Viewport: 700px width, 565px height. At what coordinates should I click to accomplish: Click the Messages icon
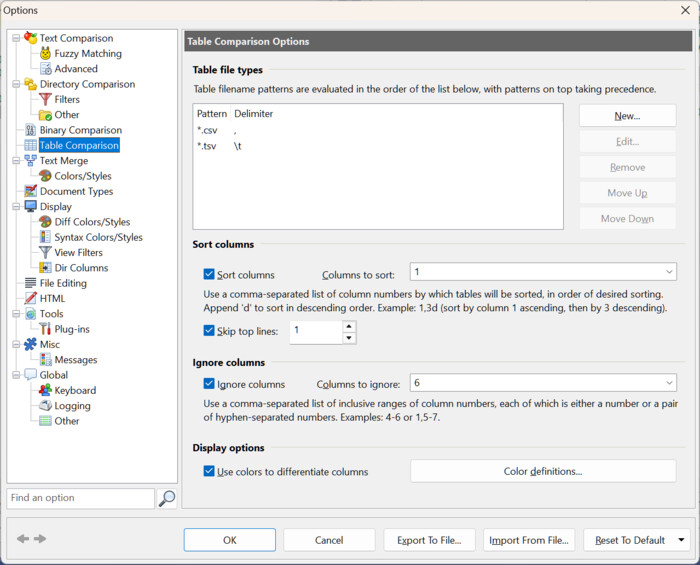[x=45, y=360]
